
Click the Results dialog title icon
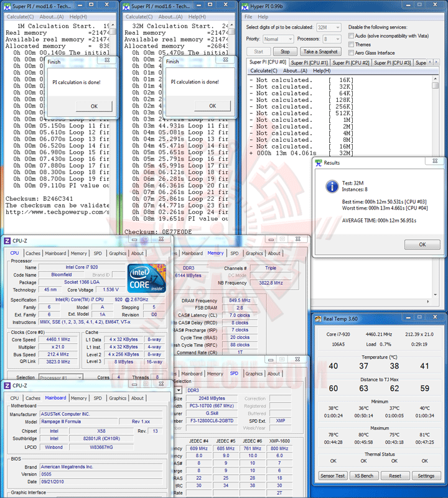point(319,163)
